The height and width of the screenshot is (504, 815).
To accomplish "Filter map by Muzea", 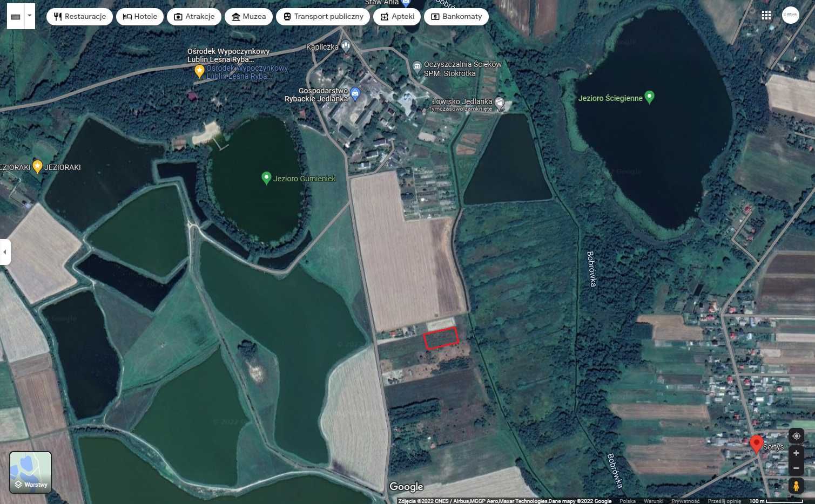I will (248, 17).
